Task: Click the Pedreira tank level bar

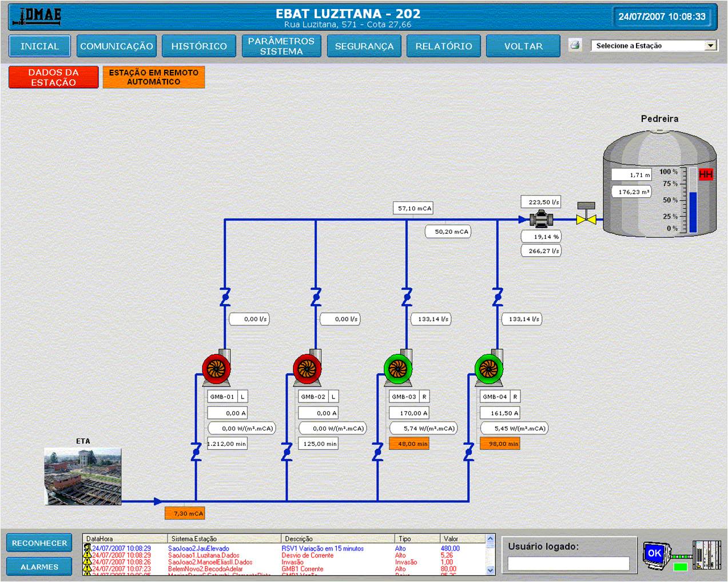Action: [693, 201]
